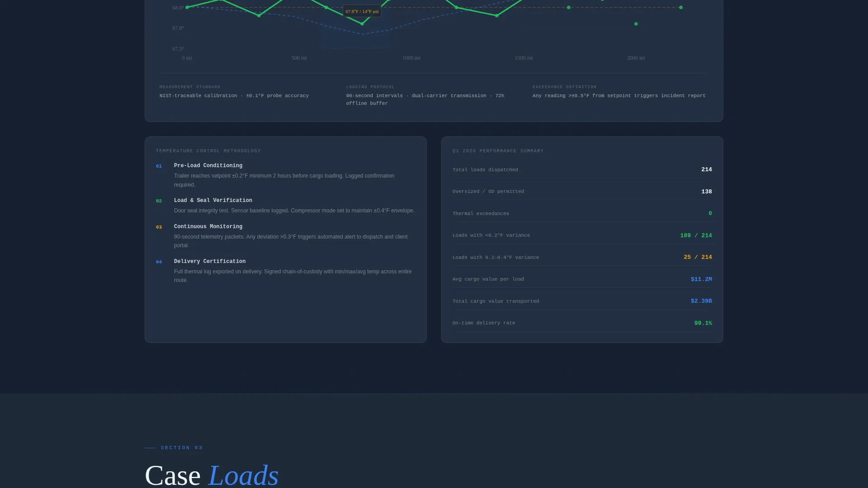Viewport: 868px width, 488px height.
Task: Click the 90-second intervals logging description
Action: 425,99
